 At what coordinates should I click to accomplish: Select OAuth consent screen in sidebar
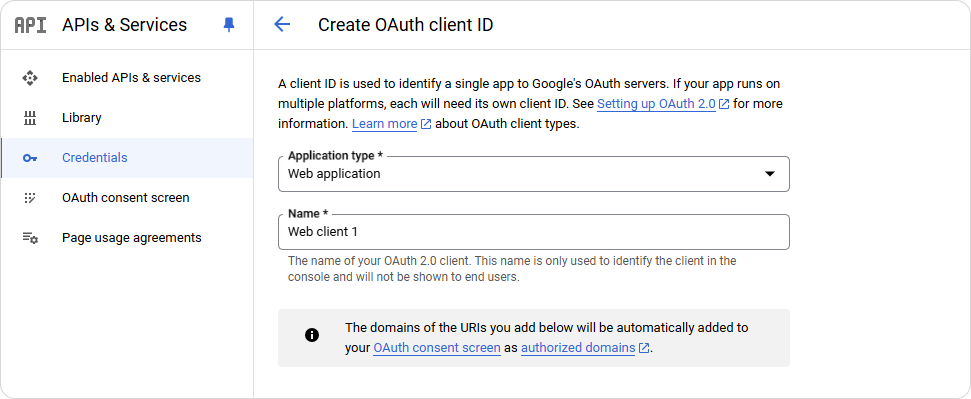coord(127,198)
